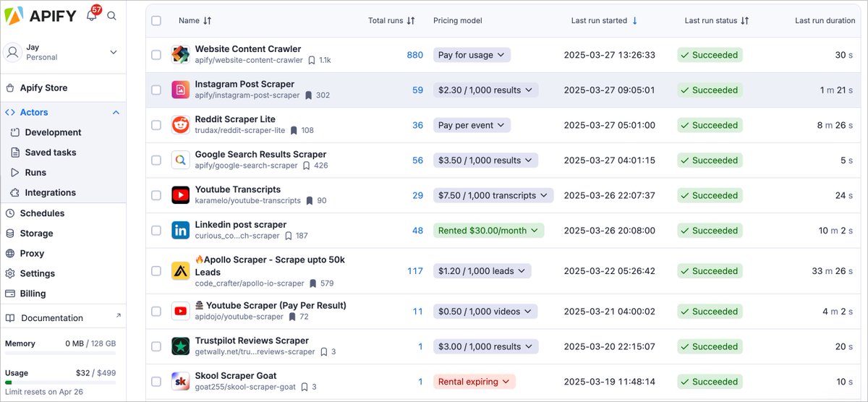The image size is (868, 402).
Task: Check the Website Content Crawler row checkbox
Action: tap(156, 55)
